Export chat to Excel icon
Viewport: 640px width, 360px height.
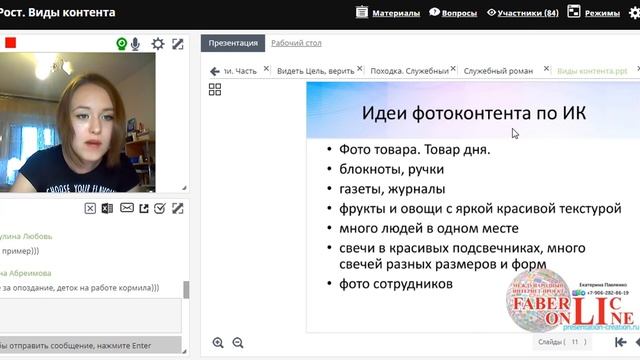pyautogui.click(x=107, y=209)
